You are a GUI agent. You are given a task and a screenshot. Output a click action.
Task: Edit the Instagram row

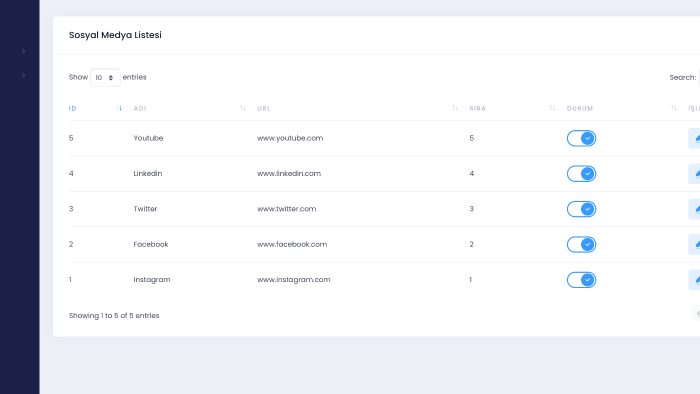(695, 280)
